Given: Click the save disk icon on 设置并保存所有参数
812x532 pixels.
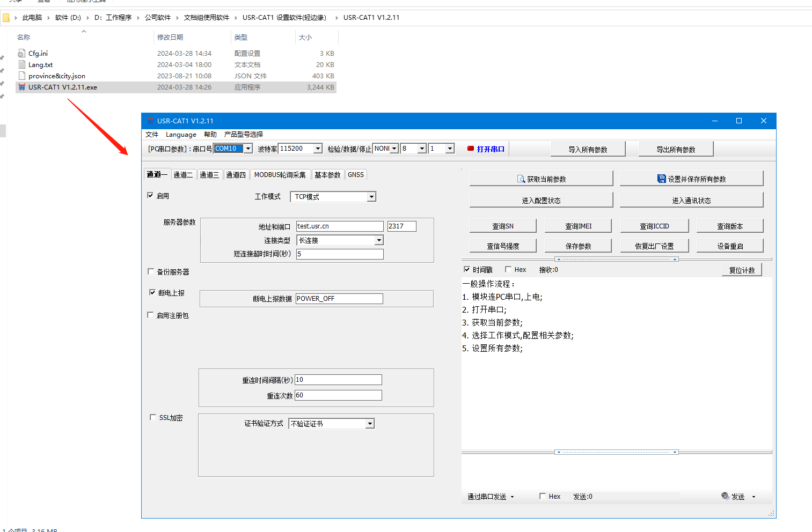Looking at the screenshot, I should [662, 179].
